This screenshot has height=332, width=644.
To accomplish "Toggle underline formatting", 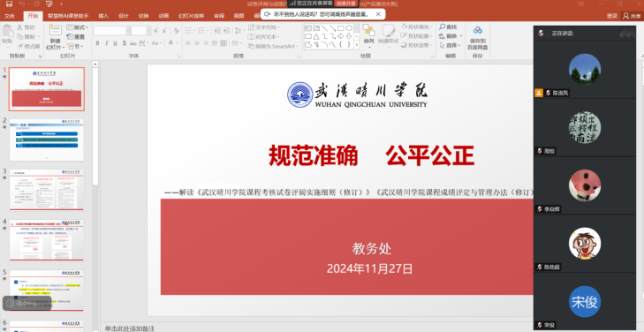I will pyautogui.click(x=115, y=43).
